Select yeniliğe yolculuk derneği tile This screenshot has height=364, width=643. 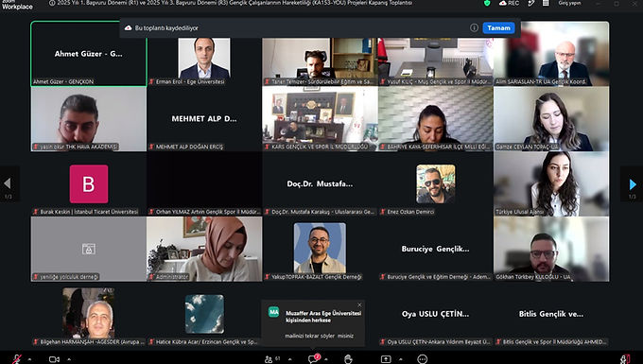(89, 249)
